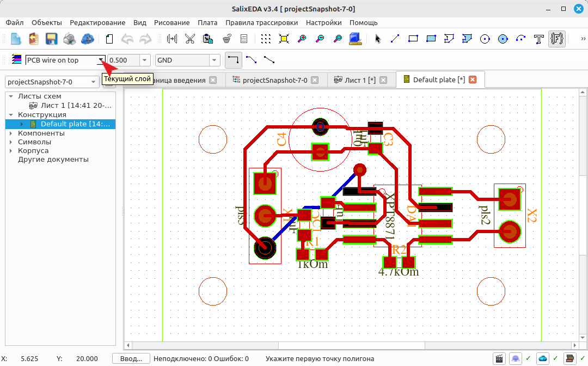
Task: Select the Text tool T icon
Action: 539,39
